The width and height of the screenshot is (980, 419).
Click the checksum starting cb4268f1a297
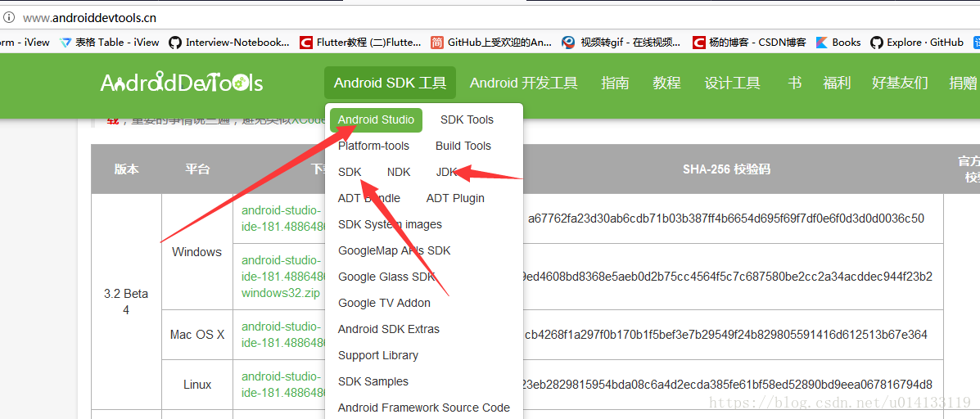pyautogui.click(x=725, y=335)
